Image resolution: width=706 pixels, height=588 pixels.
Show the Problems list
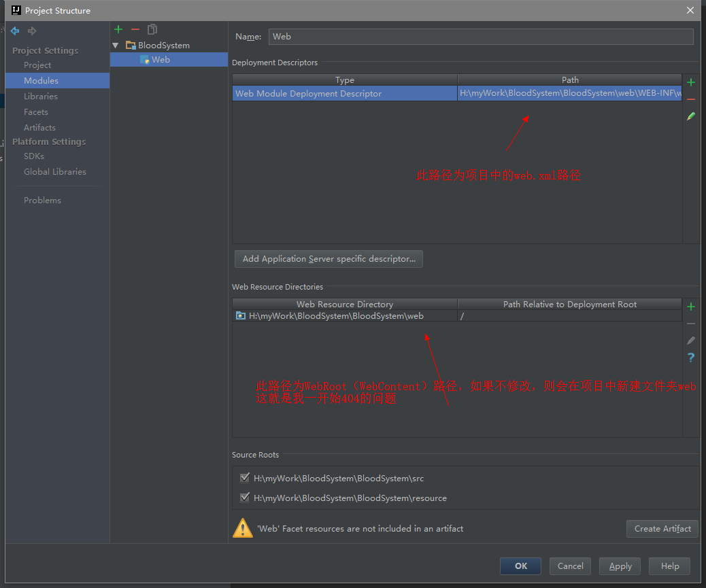[42, 201]
